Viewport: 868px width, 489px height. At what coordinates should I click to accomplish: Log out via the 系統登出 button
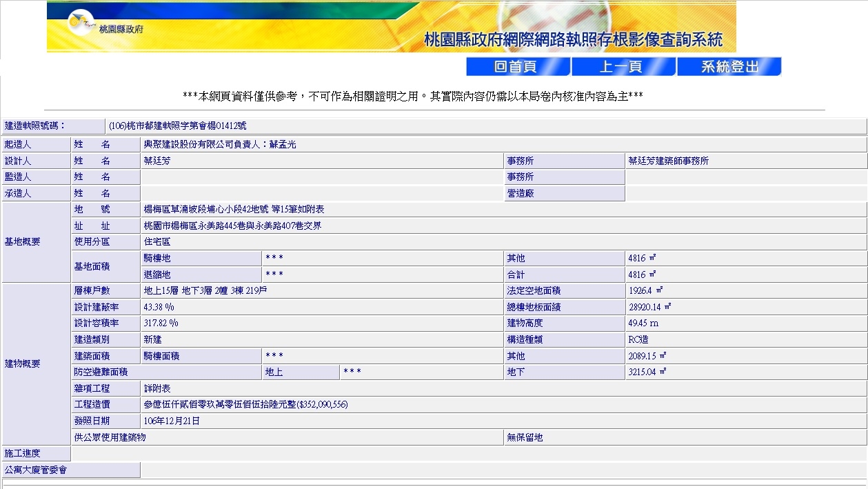pos(729,67)
